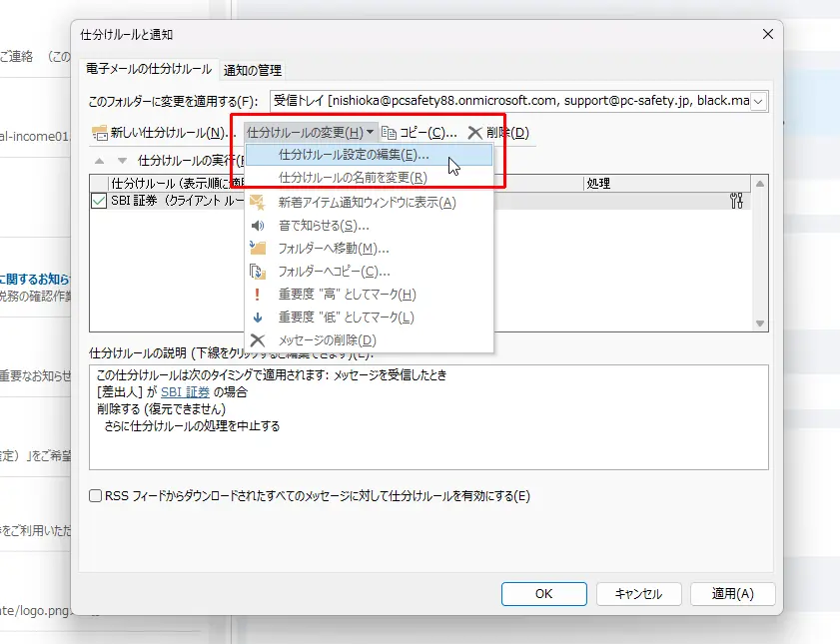
Task: Click rule list scrollbar down arrow
Action: pos(760,323)
